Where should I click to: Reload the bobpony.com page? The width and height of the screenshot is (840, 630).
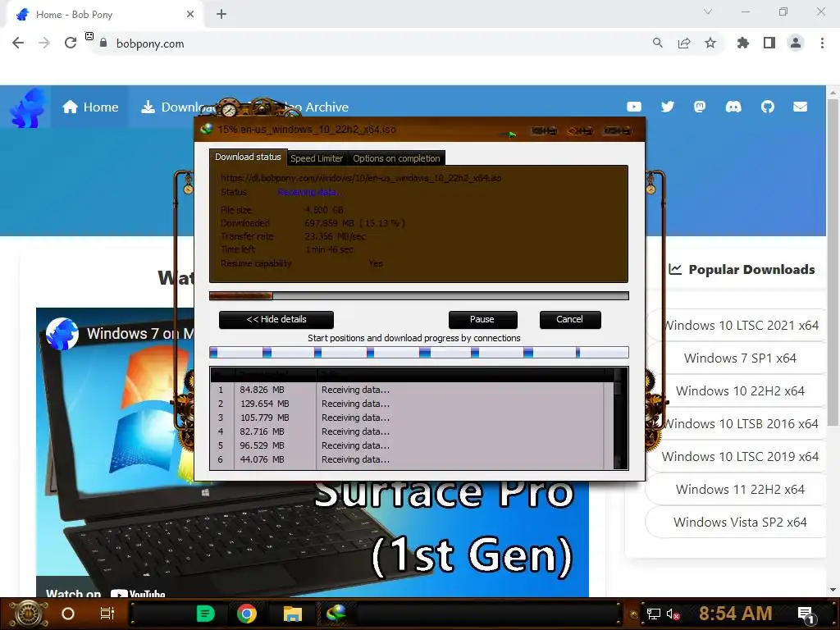[71, 43]
